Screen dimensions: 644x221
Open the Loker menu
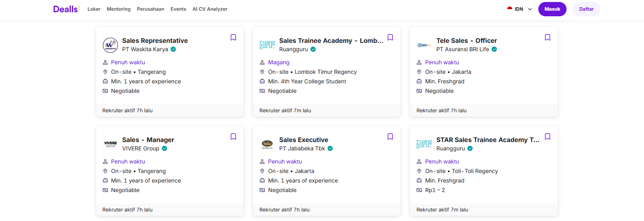(x=94, y=9)
